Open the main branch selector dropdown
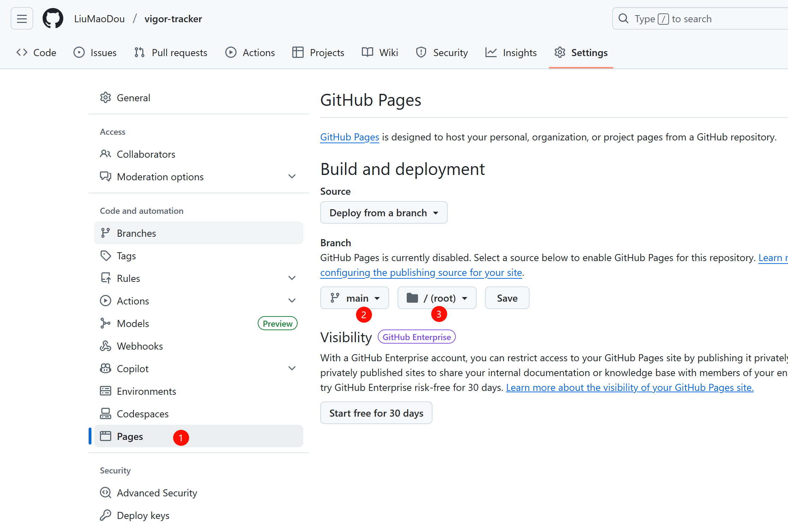Screen dimensions: 788x532 tap(354, 298)
